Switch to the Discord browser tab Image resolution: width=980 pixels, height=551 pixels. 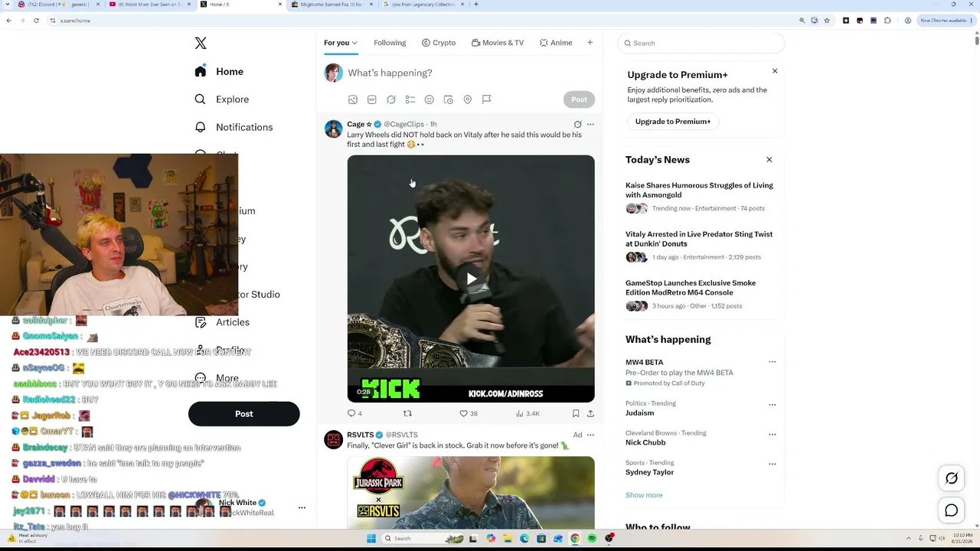(57, 5)
